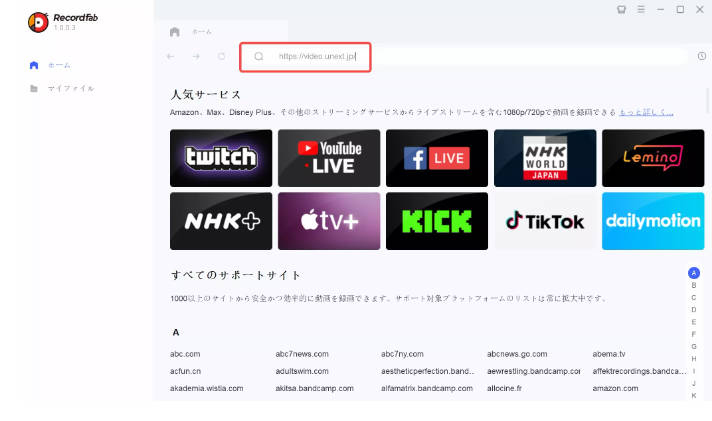Open abc7news.com site link

click(302, 354)
